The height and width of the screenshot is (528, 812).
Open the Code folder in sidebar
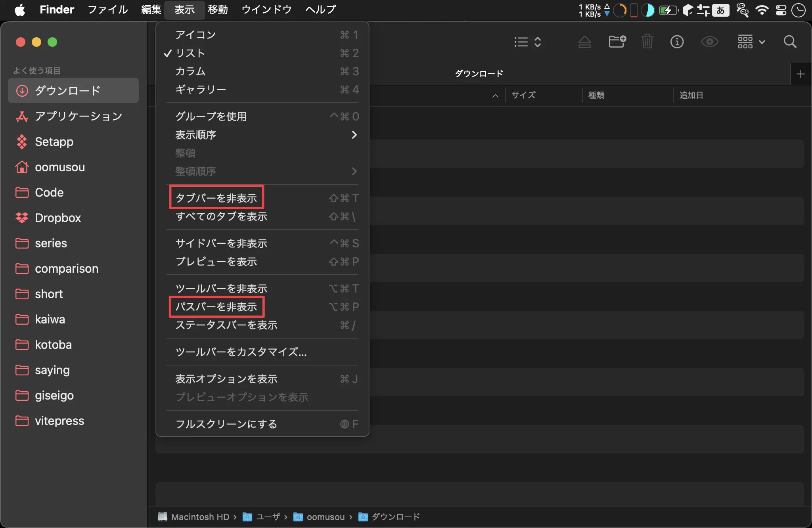pos(73,192)
